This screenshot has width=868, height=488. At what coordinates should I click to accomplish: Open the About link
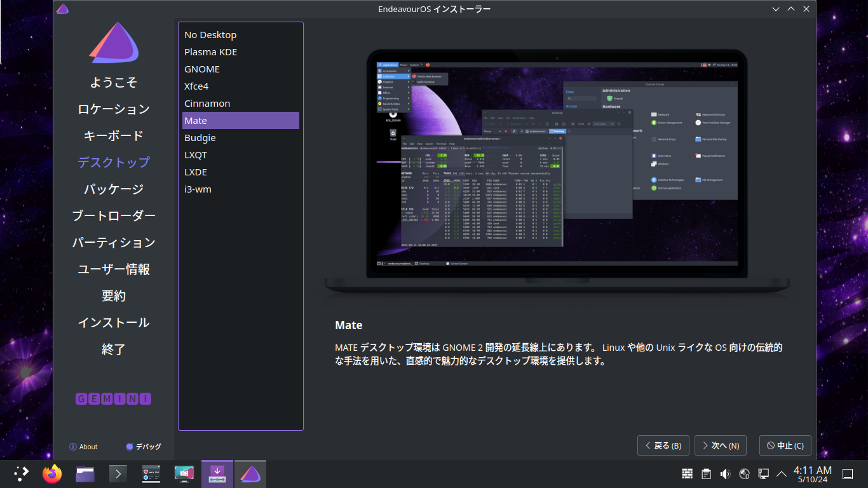(83, 447)
